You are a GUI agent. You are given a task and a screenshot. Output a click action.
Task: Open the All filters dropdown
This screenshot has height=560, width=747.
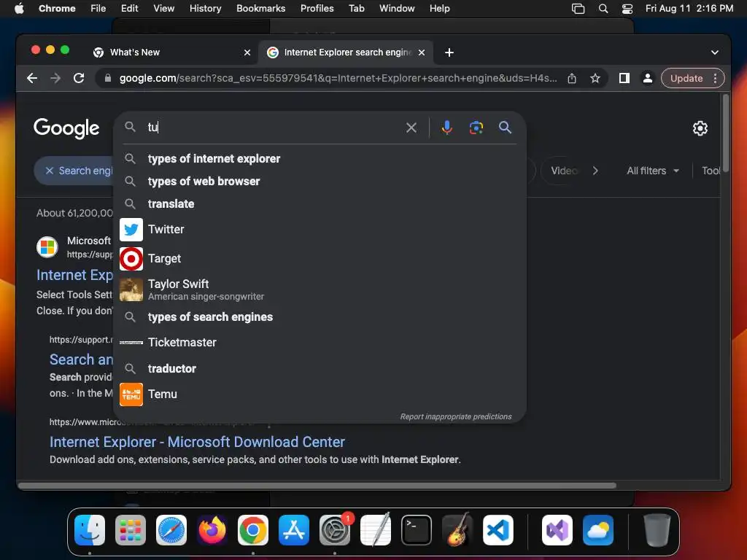tap(653, 171)
